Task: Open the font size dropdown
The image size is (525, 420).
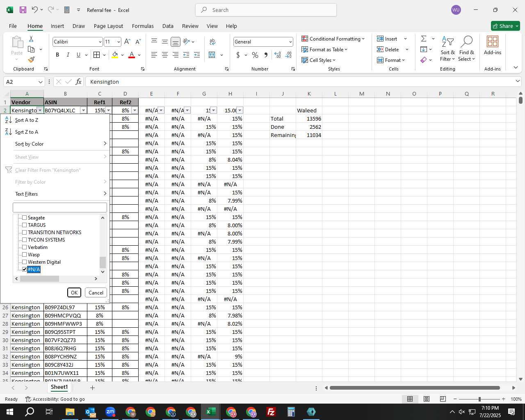Action: pos(119,42)
